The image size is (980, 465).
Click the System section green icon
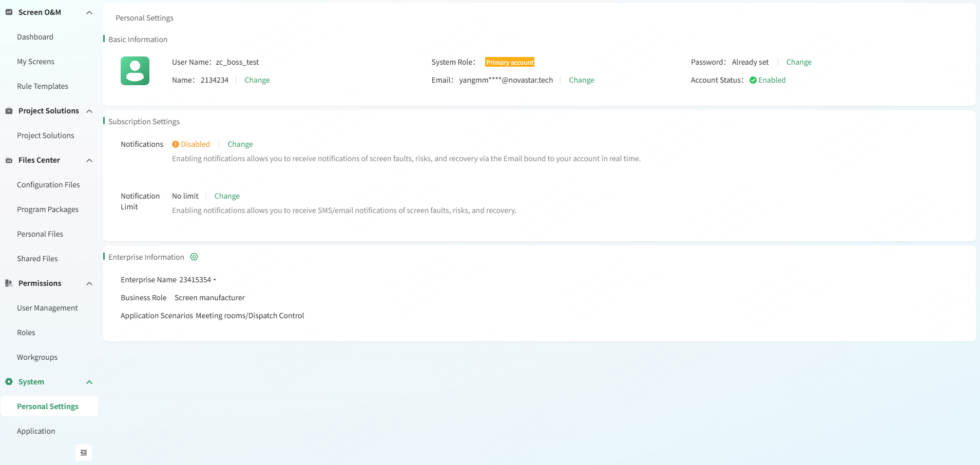coord(9,382)
